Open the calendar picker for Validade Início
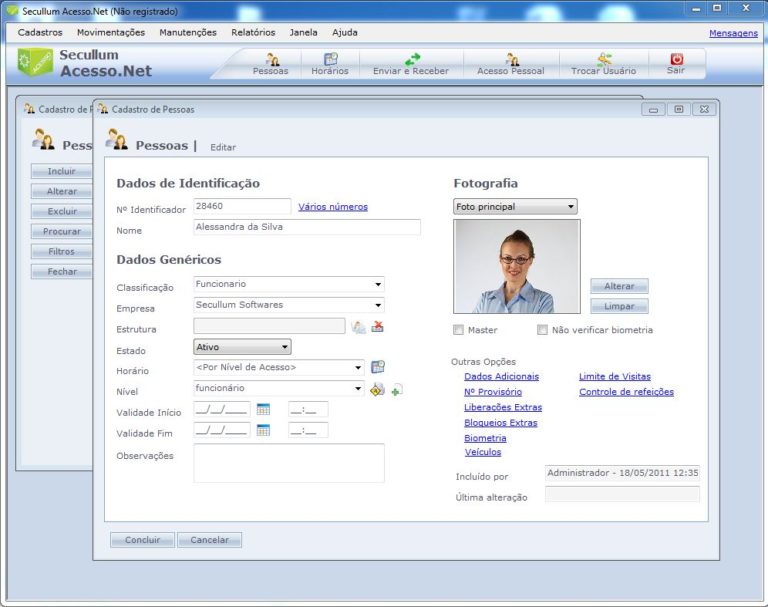This screenshot has width=768, height=607. [263, 409]
